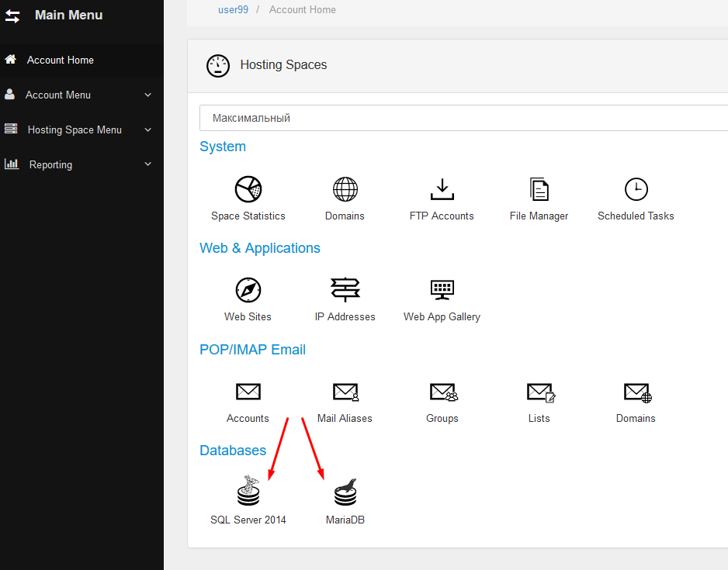Screen dimensions: 728x570
Task: Select Reporting sidebar item
Action: (x=81, y=164)
